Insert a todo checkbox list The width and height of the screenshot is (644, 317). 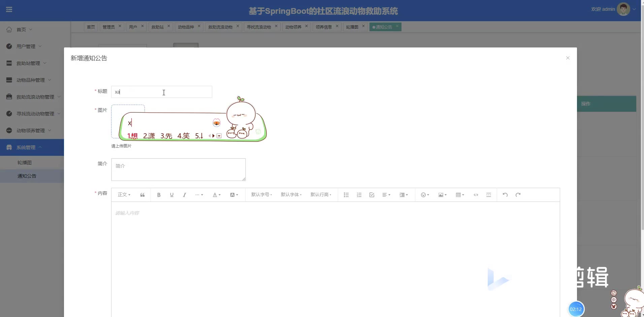click(x=372, y=195)
